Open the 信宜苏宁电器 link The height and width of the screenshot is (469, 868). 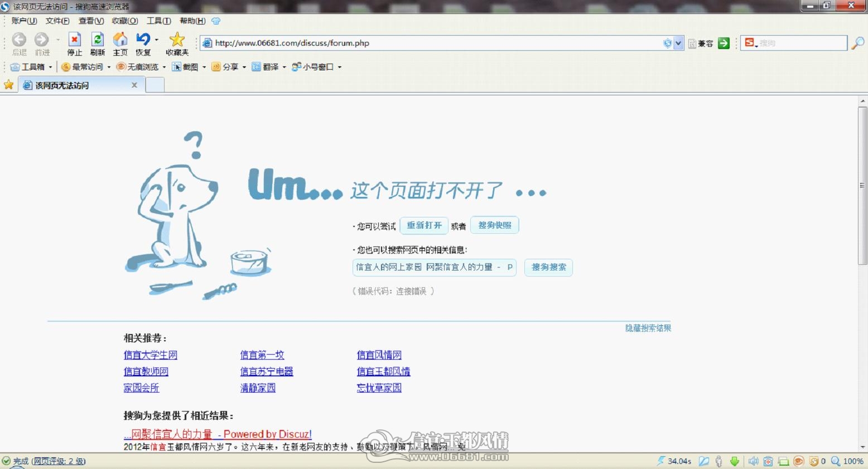click(x=267, y=371)
